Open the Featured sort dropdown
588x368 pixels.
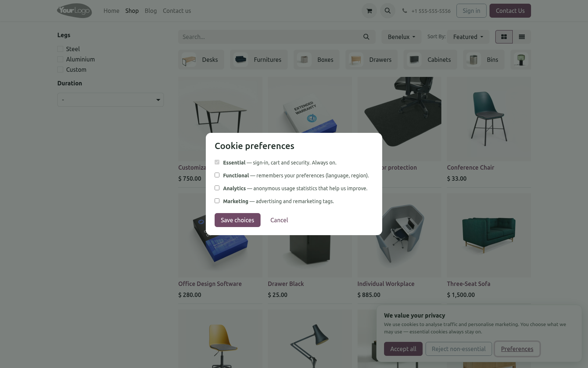tap(468, 37)
